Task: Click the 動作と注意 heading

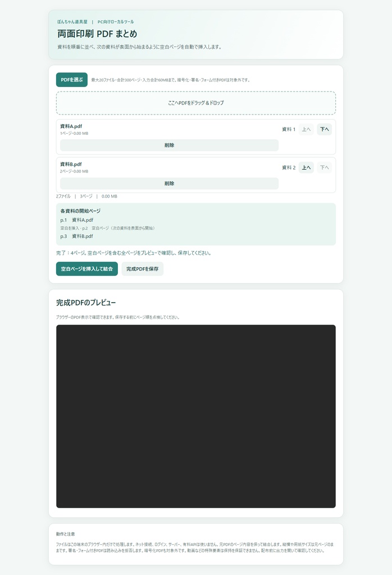Action: coord(66,534)
